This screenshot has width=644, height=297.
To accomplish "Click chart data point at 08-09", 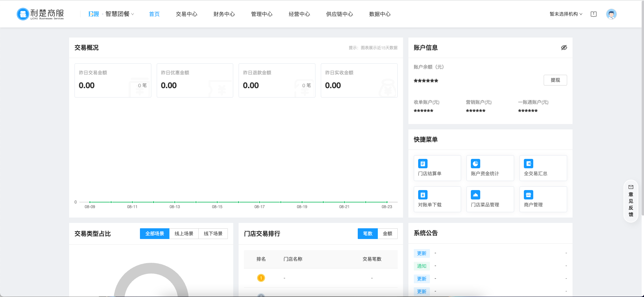I will (90, 202).
